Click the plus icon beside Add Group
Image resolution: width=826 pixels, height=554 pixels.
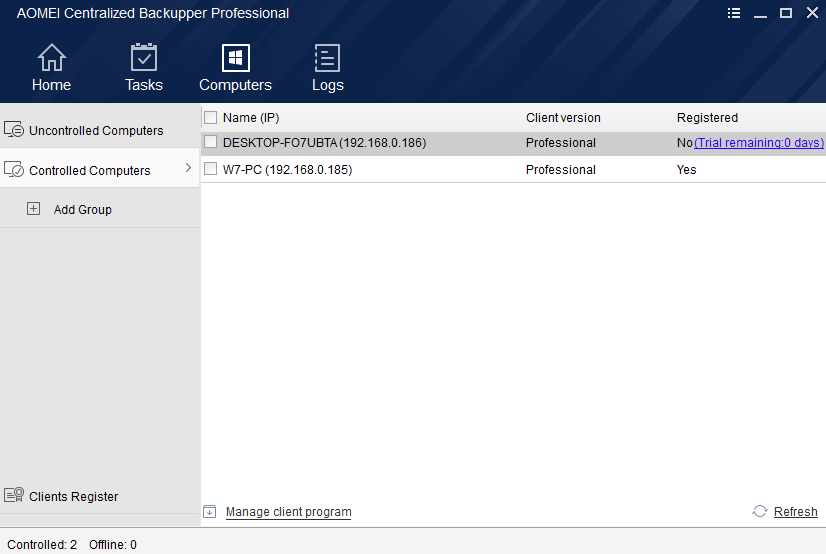point(33,209)
